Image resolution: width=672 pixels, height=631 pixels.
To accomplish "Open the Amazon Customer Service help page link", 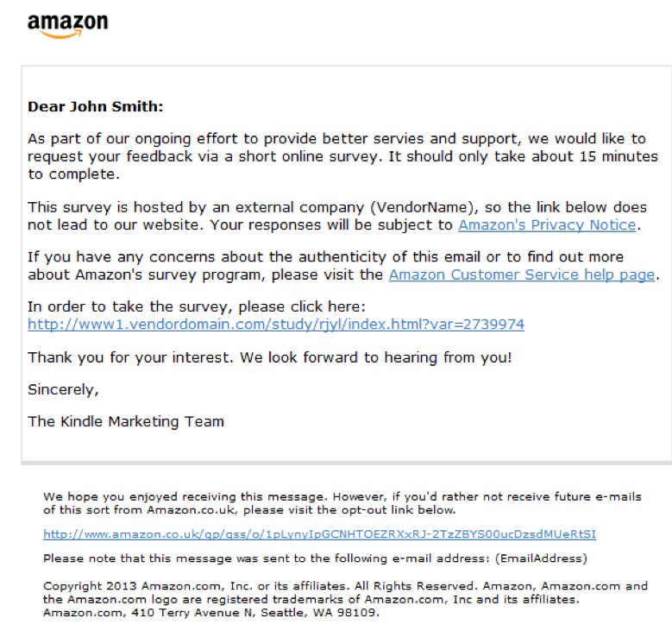I will pos(521,274).
